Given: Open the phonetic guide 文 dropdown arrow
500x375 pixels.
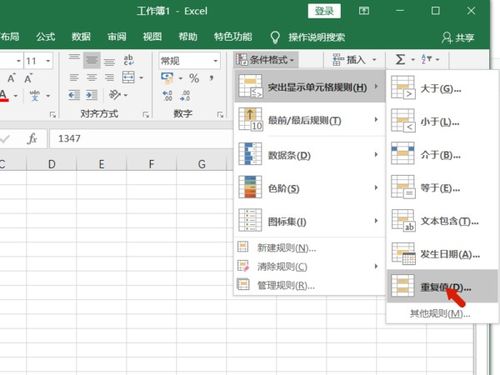Looking at the screenshot, I should pos(48,96).
